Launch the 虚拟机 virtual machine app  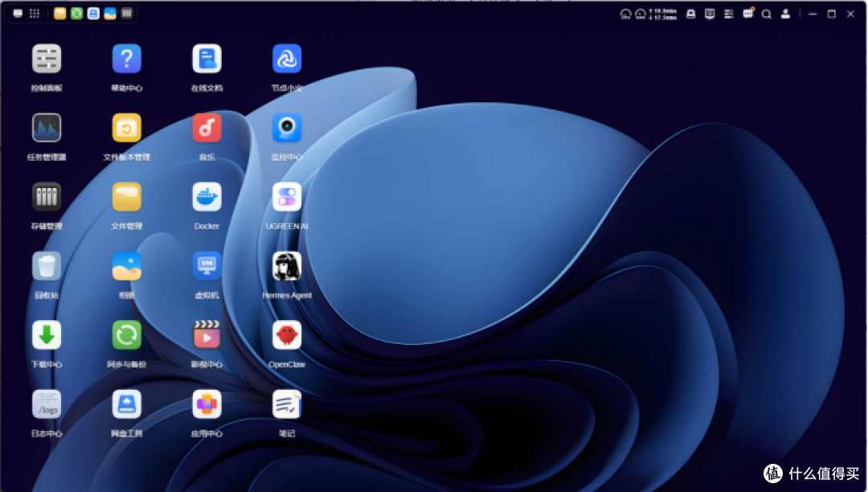coord(207,266)
